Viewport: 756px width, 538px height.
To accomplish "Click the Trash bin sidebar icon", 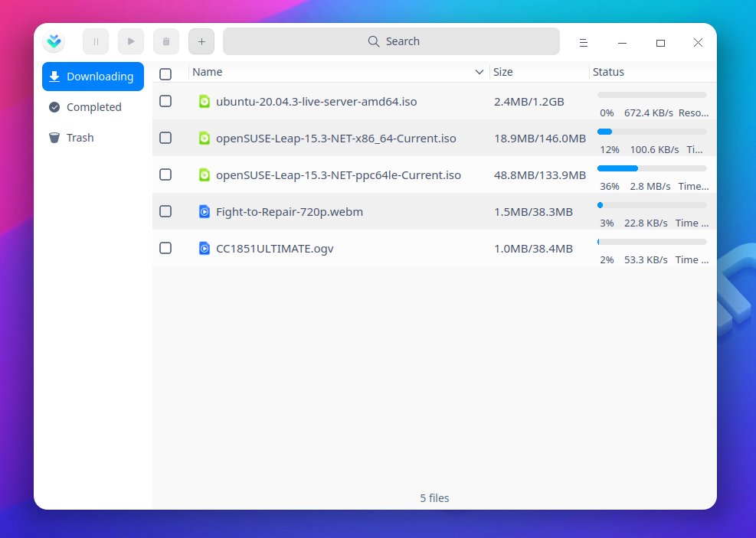I will coord(54,138).
